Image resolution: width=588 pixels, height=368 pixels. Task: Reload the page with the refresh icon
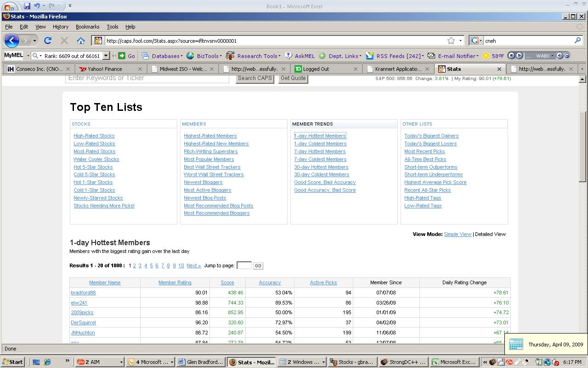47,40
